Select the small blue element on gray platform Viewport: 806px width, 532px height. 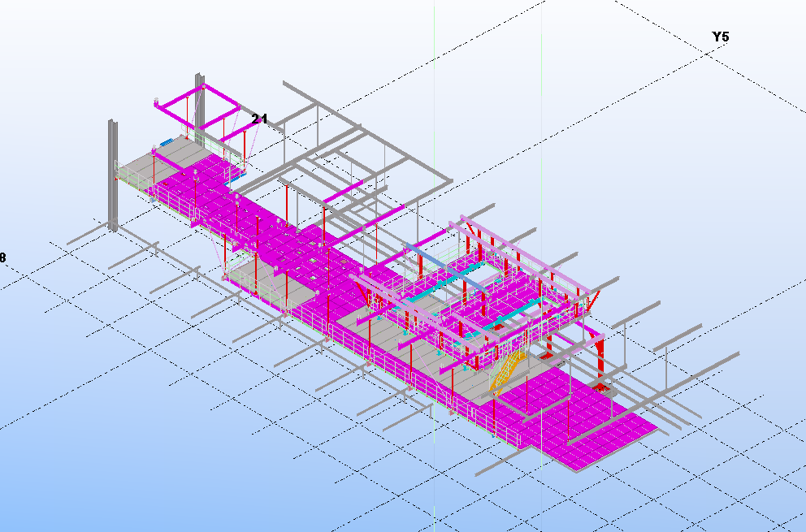tap(167, 142)
